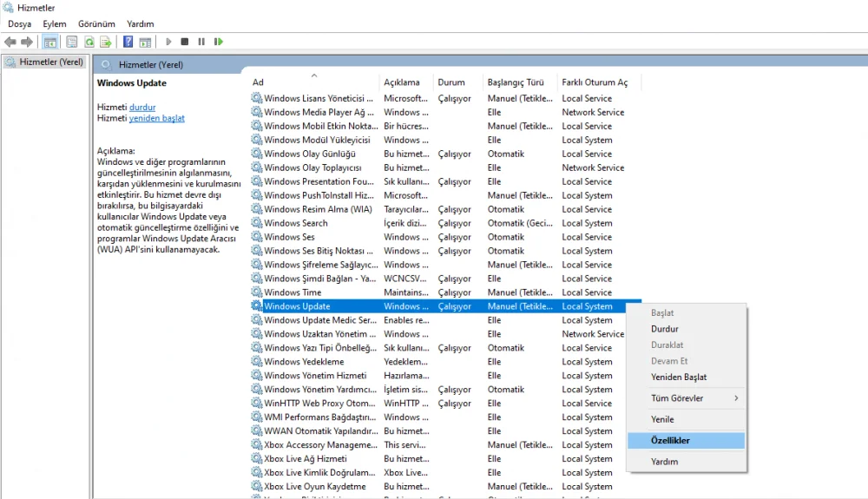868x499 pixels.
Task: Choose Özellikler in the context menu
Action: coord(687,440)
